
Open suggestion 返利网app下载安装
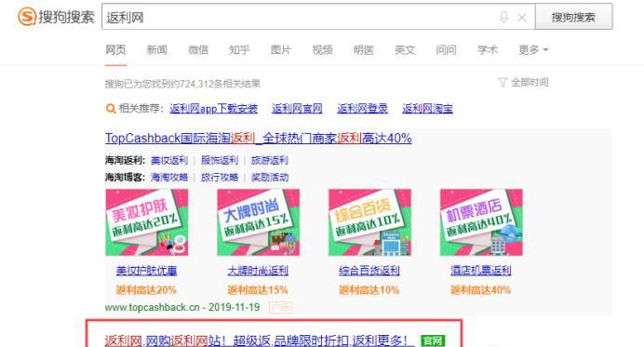pyautogui.click(x=213, y=109)
